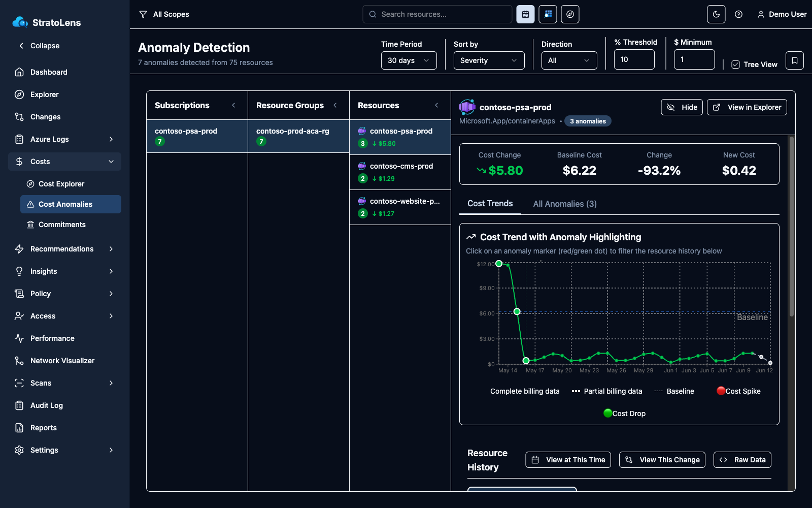This screenshot has height=508, width=812.
Task: Expand the Policy menu chevron
Action: pyautogui.click(x=111, y=294)
